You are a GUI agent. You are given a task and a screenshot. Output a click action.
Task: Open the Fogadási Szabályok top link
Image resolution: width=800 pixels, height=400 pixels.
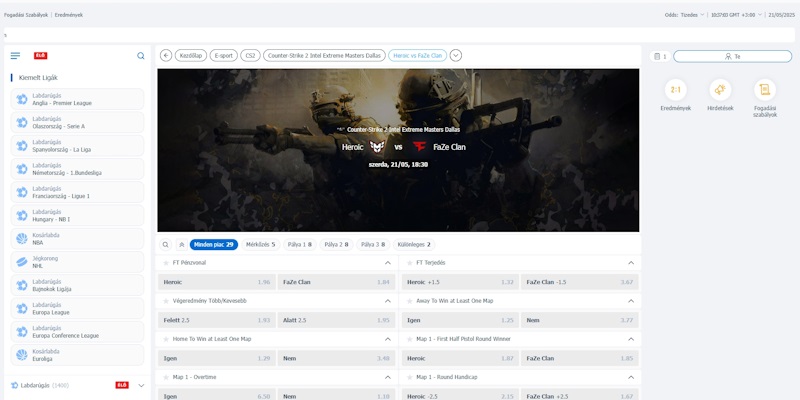tap(26, 15)
